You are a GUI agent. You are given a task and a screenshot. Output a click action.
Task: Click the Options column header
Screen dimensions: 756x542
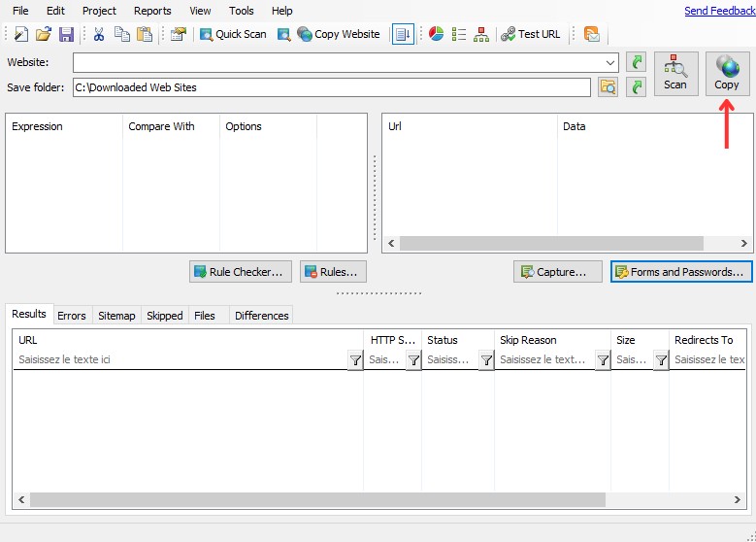pyautogui.click(x=268, y=126)
